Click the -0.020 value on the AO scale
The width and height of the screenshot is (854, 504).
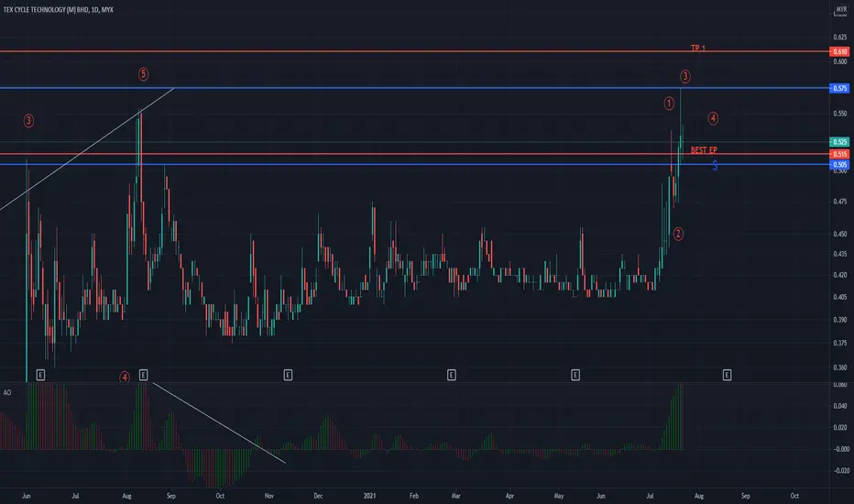(x=841, y=471)
